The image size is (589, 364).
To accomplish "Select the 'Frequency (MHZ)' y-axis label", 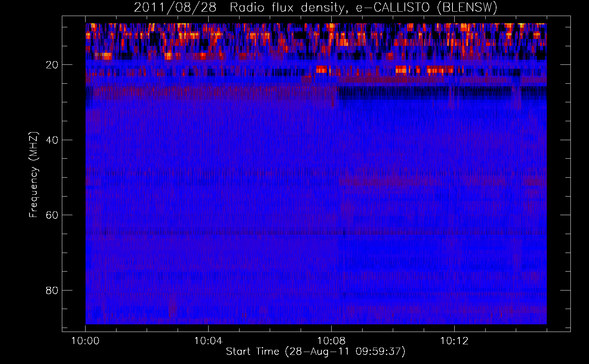I will click(x=33, y=175).
